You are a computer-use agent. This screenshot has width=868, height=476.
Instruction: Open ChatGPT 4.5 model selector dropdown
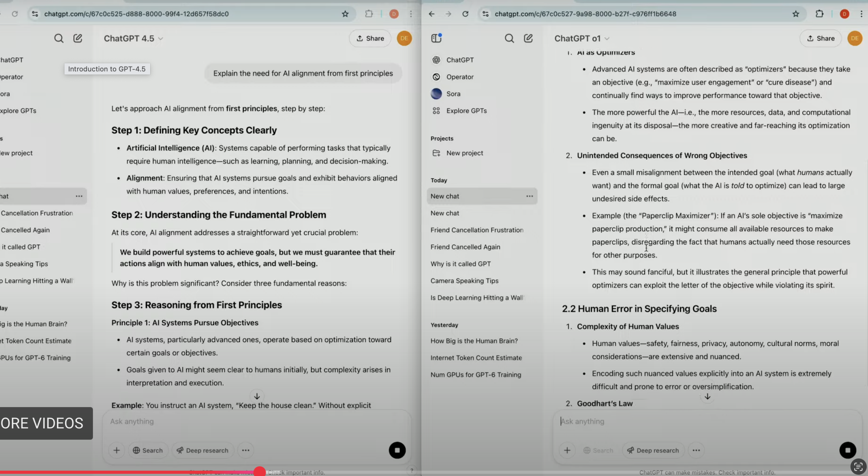pyautogui.click(x=133, y=38)
